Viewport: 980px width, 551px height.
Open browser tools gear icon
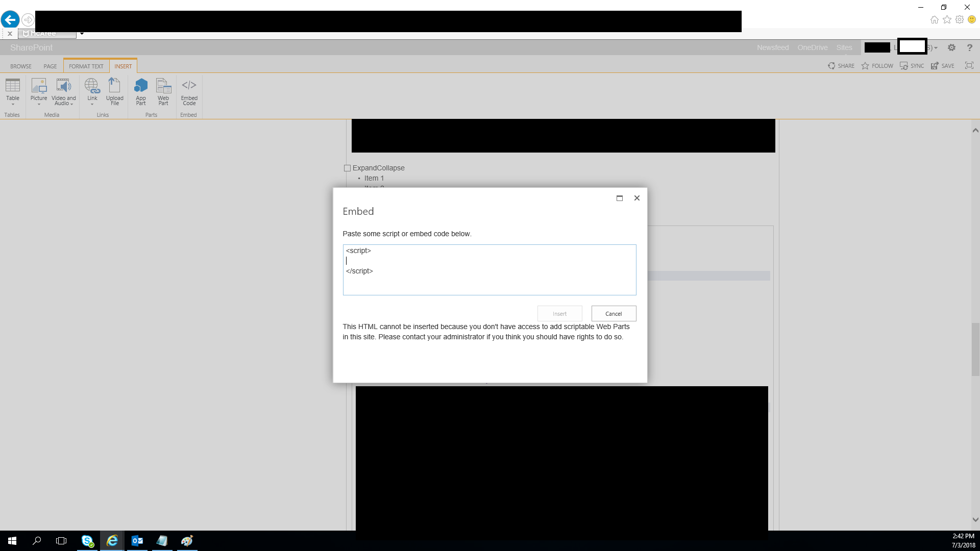pos(960,20)
